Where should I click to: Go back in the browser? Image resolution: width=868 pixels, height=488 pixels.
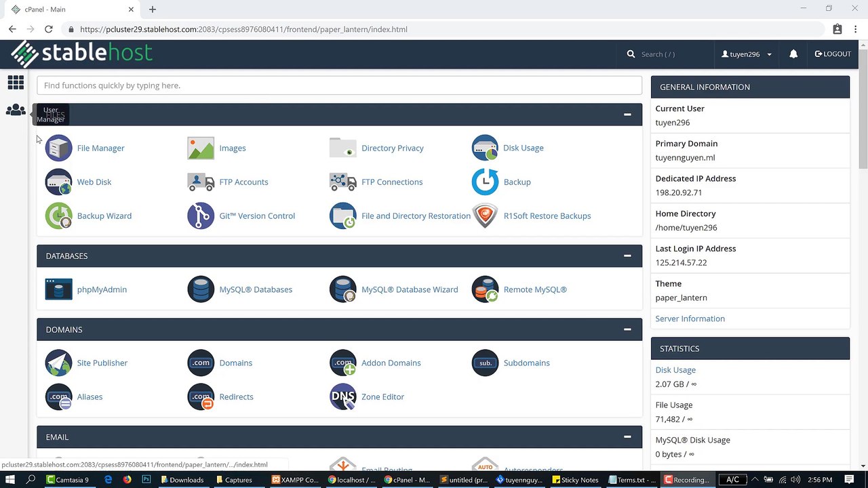pos(12,29)
